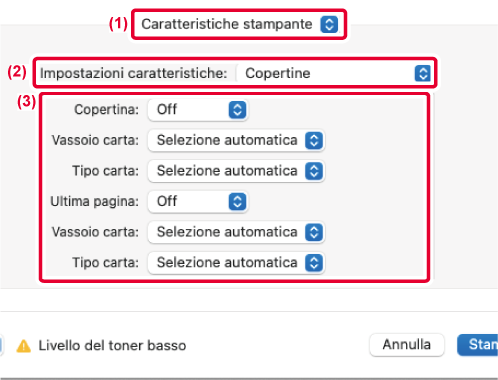The image size is (498, 380).
Task: Open the Copertina Off dropdown
Action: click(x=198, y=110)
